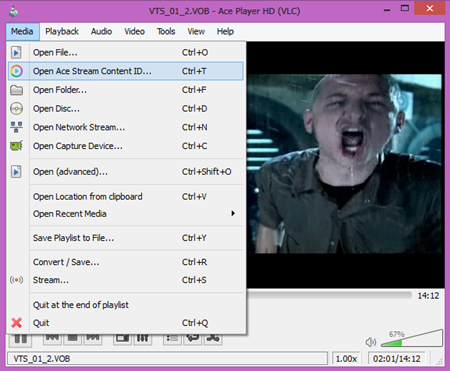Close the Ace Player window
The height and width of the screenshot is (371, 450).
click(430, 8)
